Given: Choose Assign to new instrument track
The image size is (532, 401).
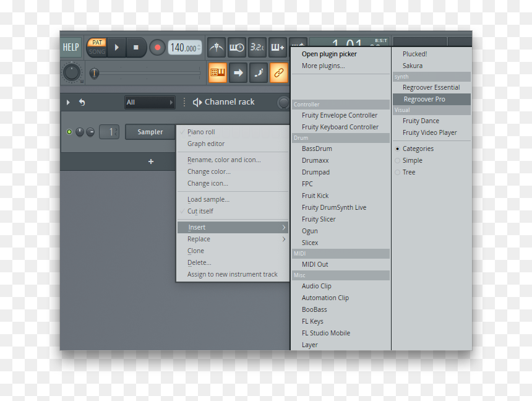Looking at the screenshot, I should pyautogui.click(x=233, y=274).
